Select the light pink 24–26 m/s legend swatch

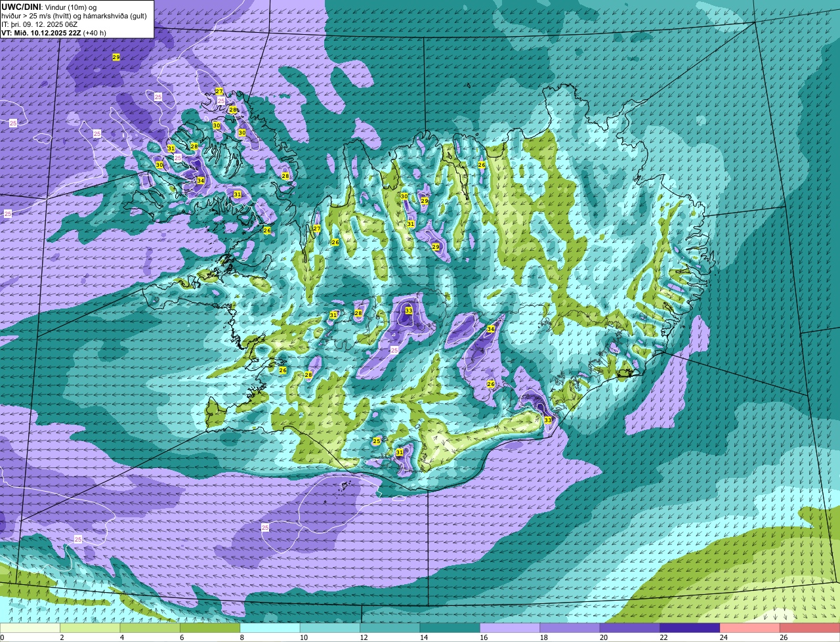point(750,628)
